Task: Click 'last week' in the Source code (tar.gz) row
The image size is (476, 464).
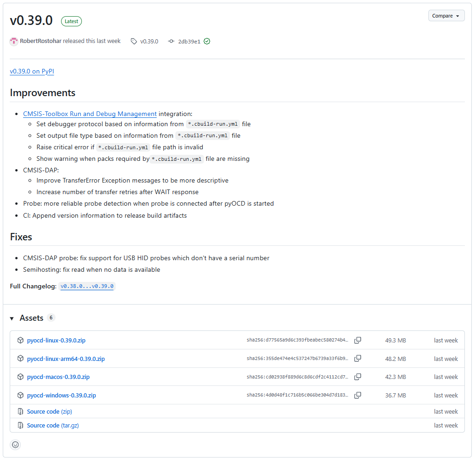Action: (x=445, y=426)
